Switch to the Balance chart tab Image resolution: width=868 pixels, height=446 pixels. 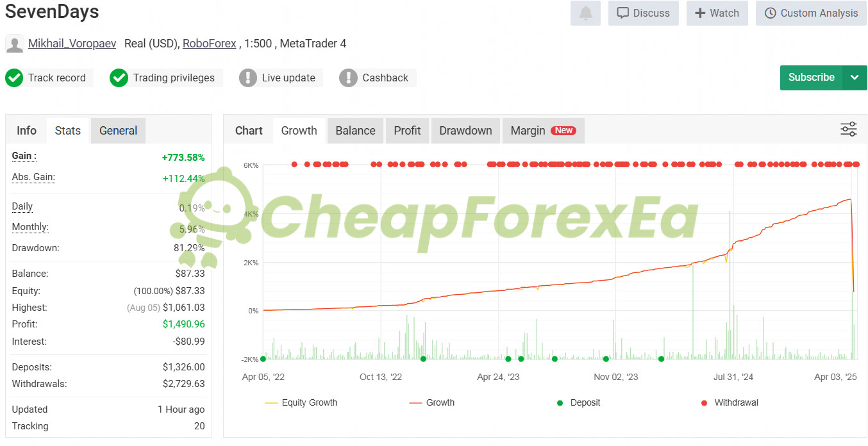[x=355, y=131]
